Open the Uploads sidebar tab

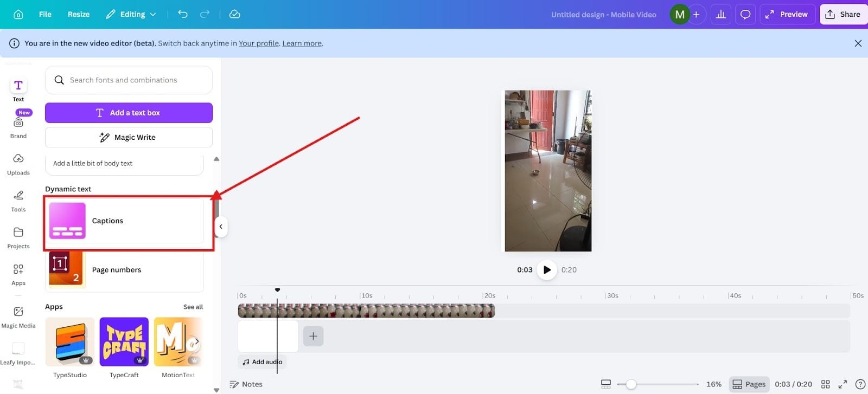(x=18, y=164)
